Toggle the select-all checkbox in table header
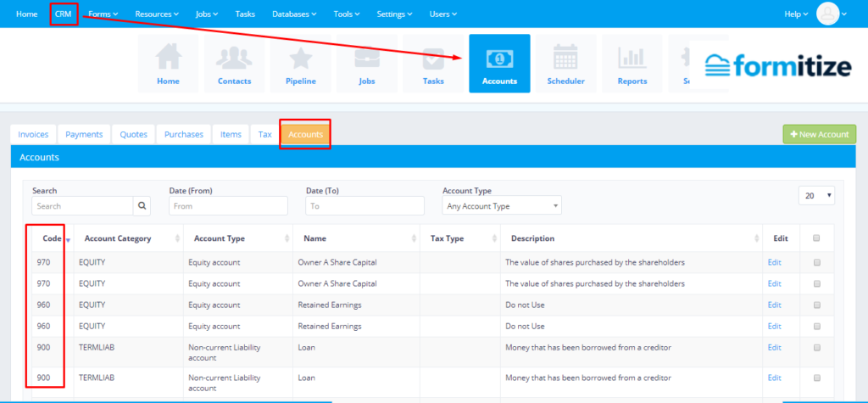Image resolution: width=868 pixels, height=403 pixels. [x=816, y=239]
